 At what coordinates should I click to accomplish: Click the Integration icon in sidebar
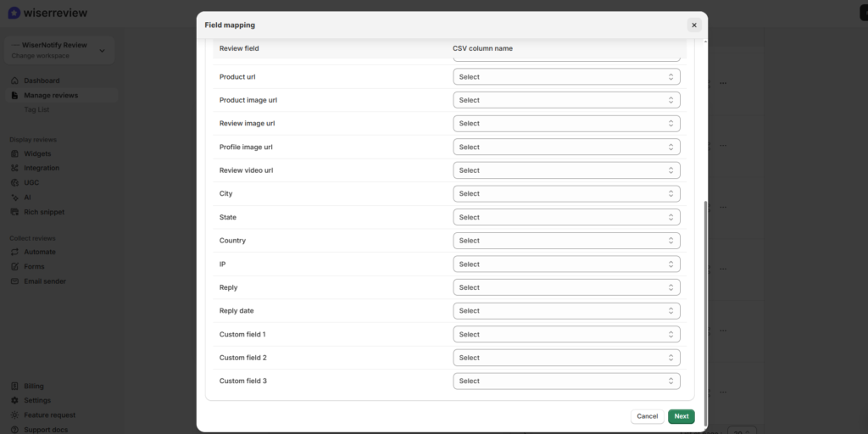click(15, 168)
